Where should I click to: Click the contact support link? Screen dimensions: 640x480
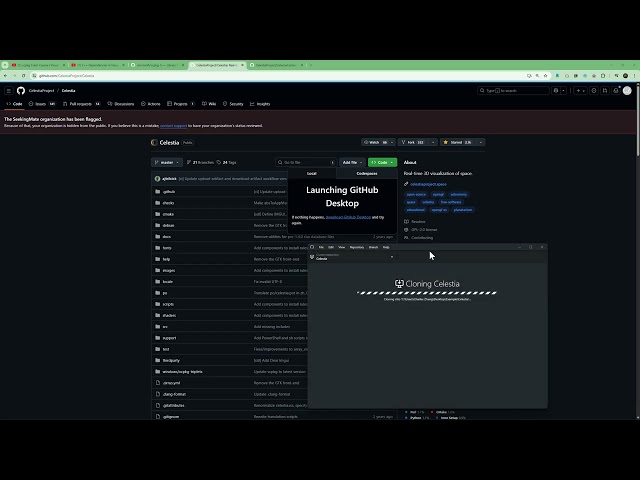pyautogui.click(x=173, y=126)
